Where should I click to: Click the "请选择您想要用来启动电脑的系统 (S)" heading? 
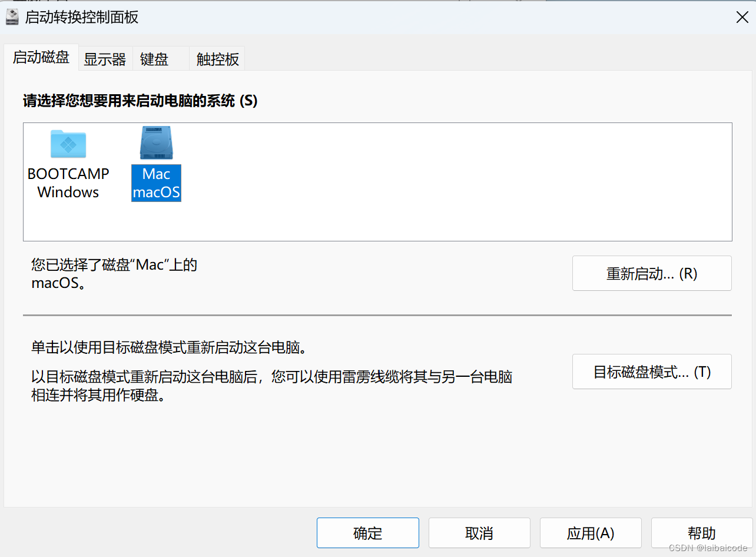[140, 101]
